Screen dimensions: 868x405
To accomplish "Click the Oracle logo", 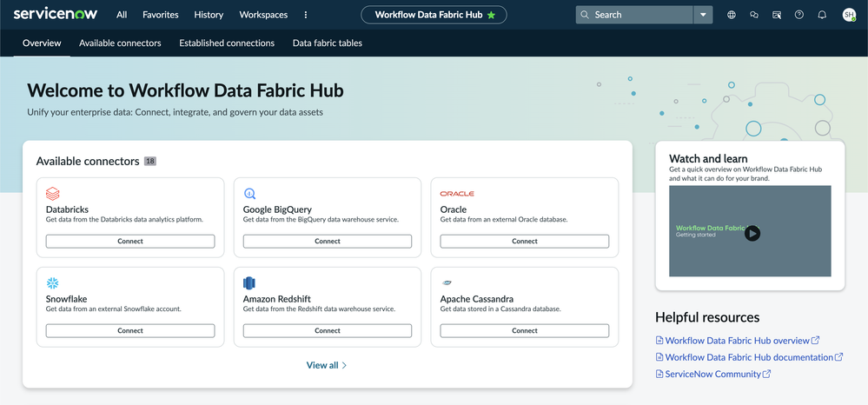I will coord(457,194).
